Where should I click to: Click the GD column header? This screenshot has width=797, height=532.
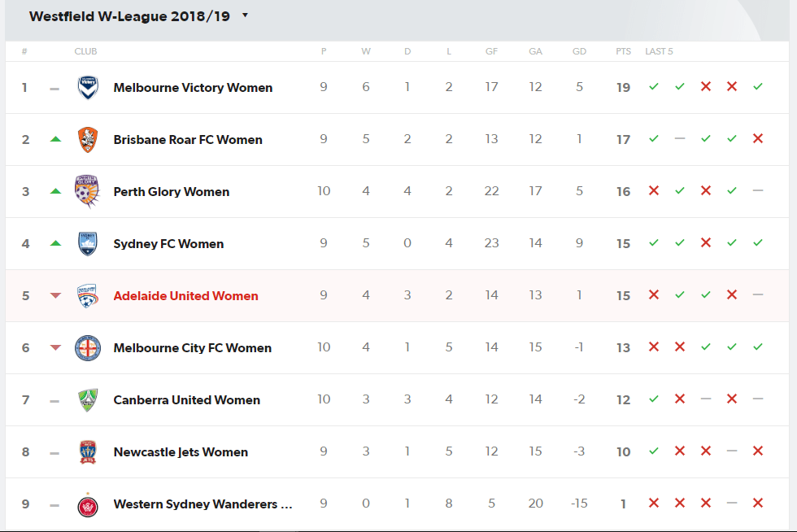click(x=579, y=51)
